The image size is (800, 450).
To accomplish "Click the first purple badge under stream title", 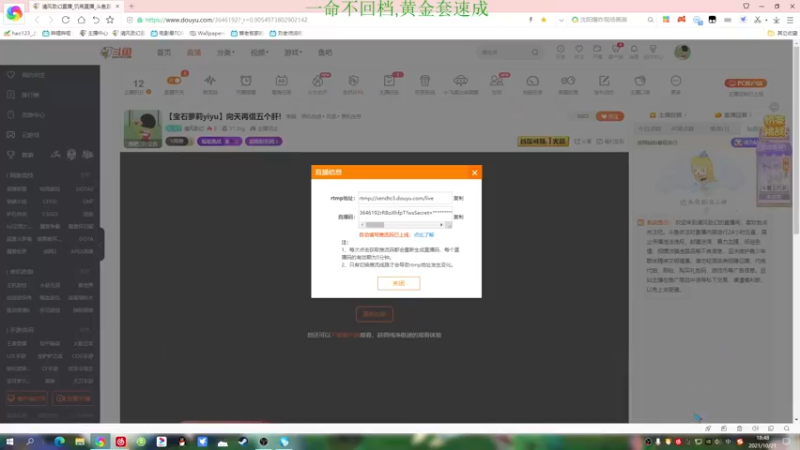I will [x=219, y=141].
